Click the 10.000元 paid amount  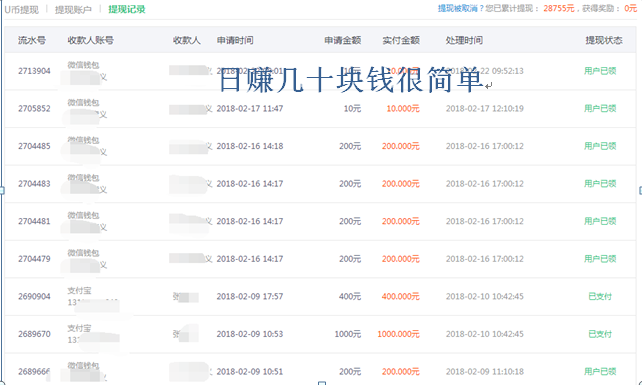pyautogui.click(x=403, y=109)
